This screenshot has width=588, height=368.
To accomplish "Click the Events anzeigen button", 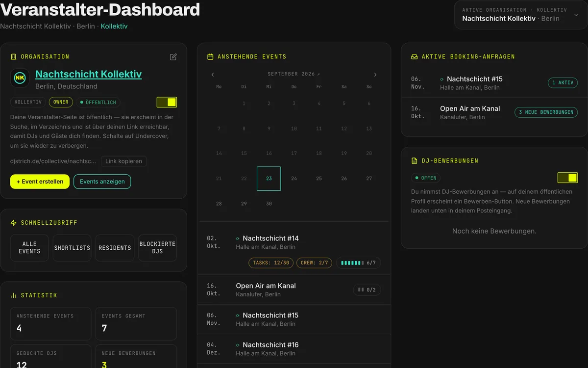I will pos(102,182).
